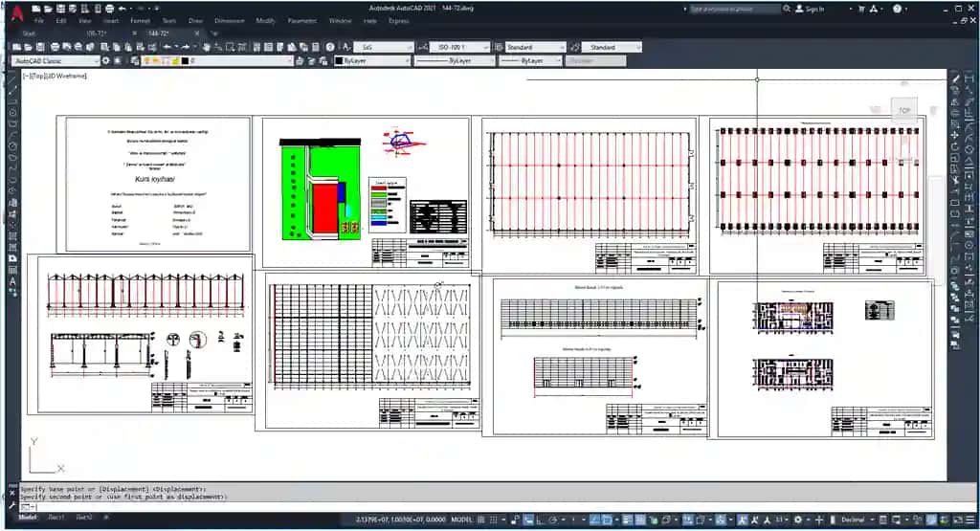Select the Multiline Text A tool

pyautogui.click(x=12, y=281)
